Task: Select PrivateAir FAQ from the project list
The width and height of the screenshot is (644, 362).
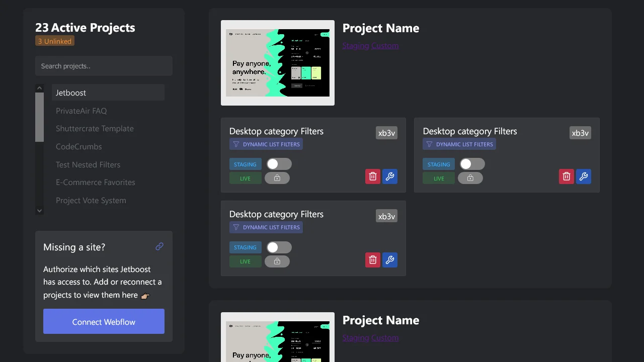Action: pyautogui.click(x=81, y=111)
